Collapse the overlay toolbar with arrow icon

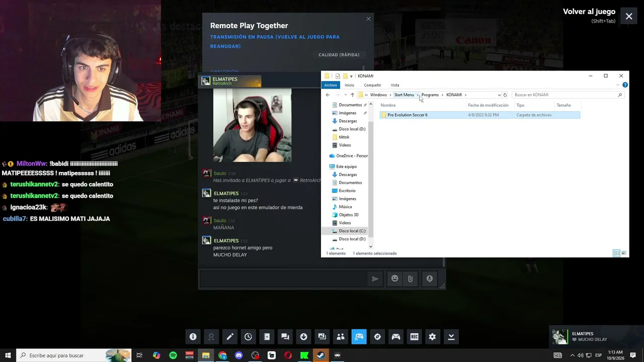[x=451, y=337]
